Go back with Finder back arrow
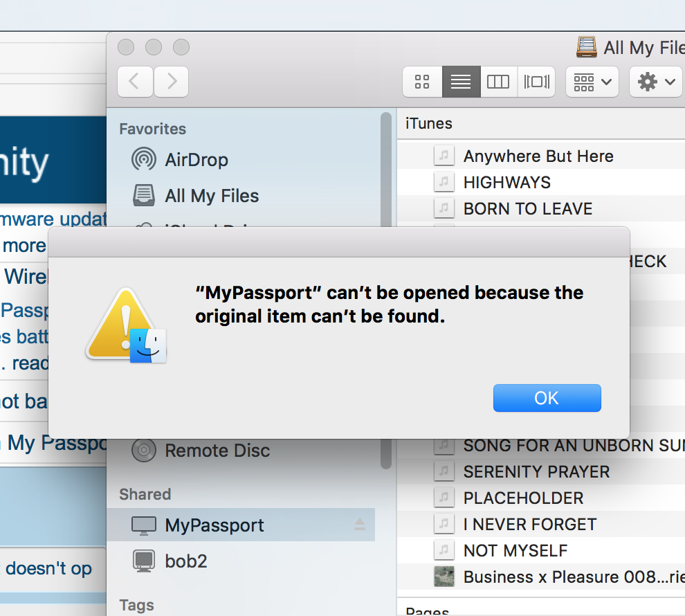This screenshot has width=685, height=616. click(x=135, y=82)
